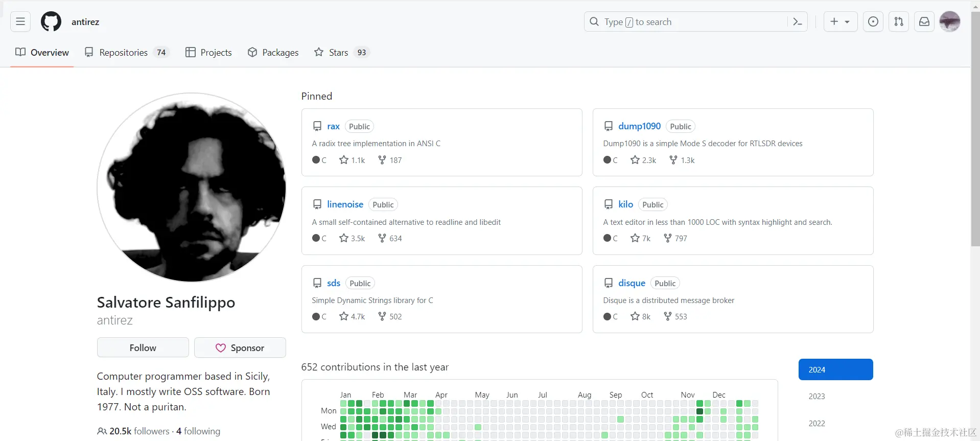Open the dump1090 repository

[639, 126]
